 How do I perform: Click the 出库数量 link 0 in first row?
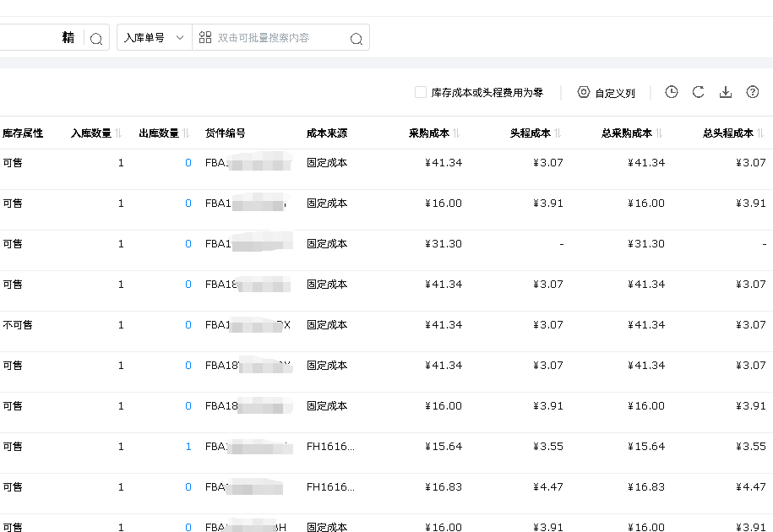pyautogui.click(x=188, y=163)
